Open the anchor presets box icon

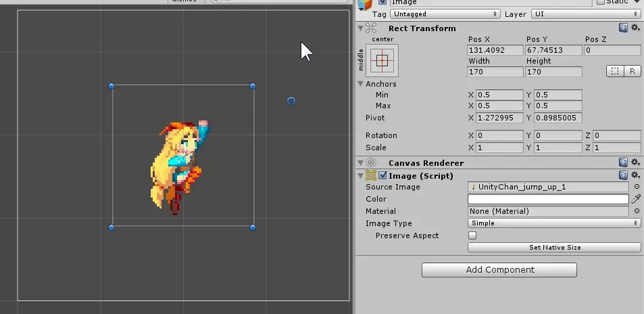382,60
